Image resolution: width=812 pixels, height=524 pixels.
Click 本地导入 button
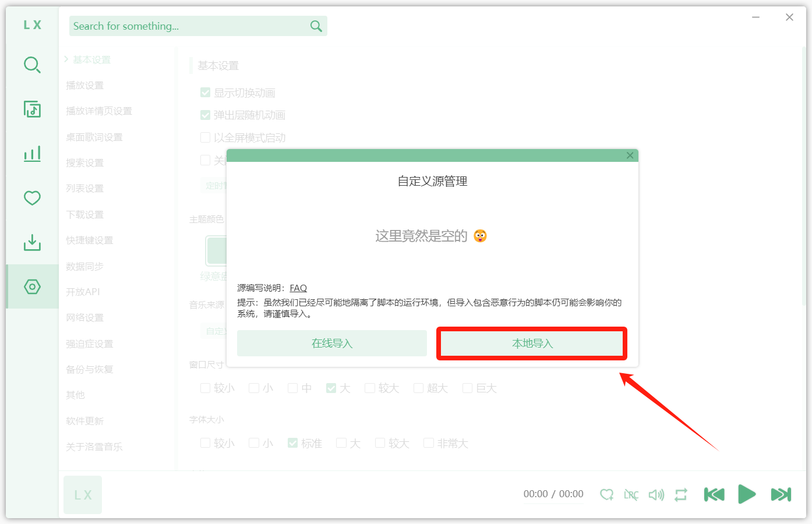pyautogui.click(x=532, y=344)
